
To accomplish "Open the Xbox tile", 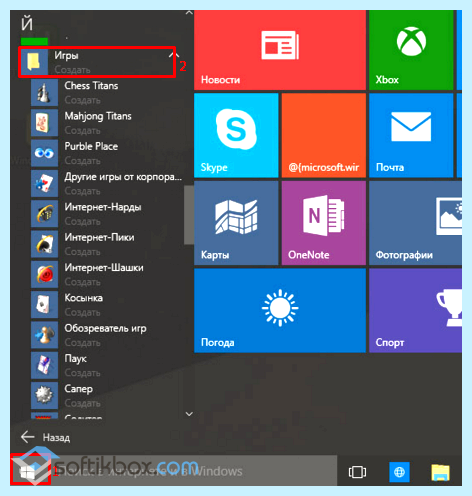I will pyautogui.click(x=411, y=50).
